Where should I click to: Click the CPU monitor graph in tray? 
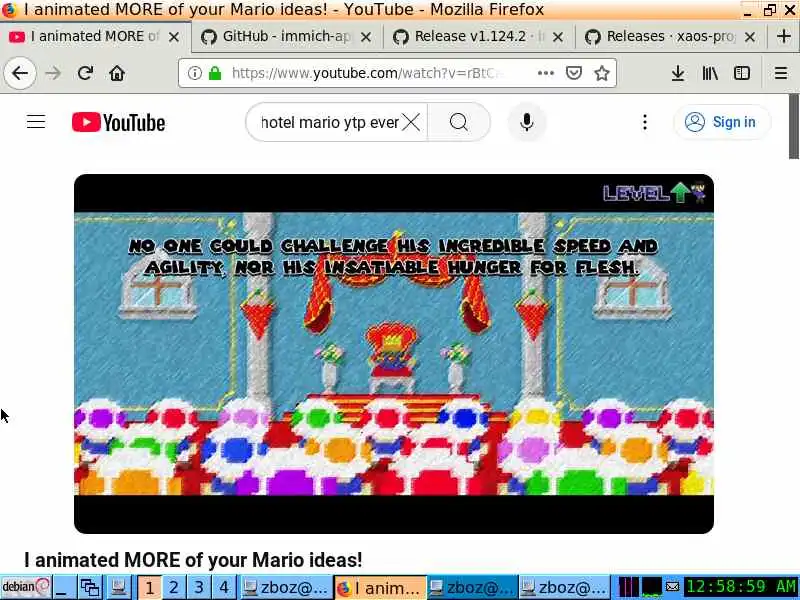pos(629,587)
